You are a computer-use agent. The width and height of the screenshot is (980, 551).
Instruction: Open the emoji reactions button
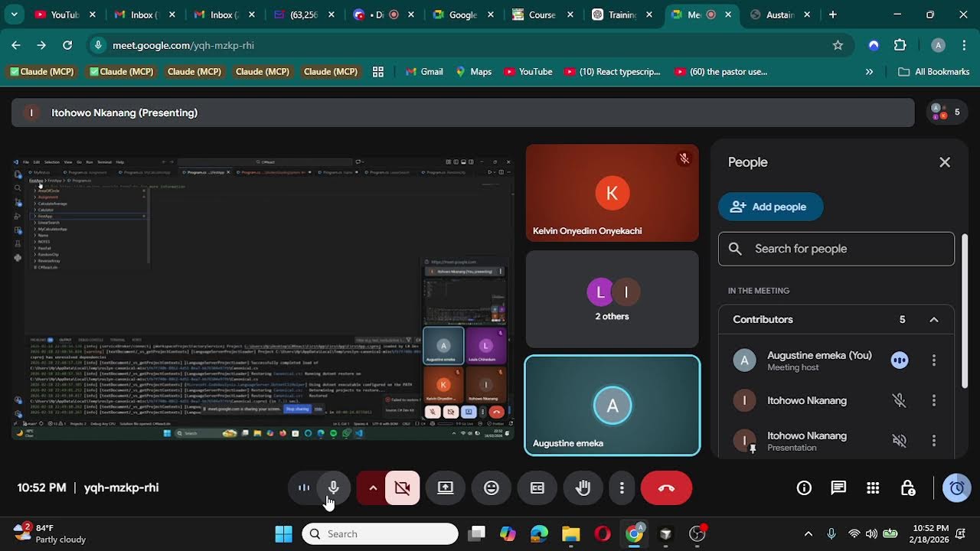(x=492, y=487)
